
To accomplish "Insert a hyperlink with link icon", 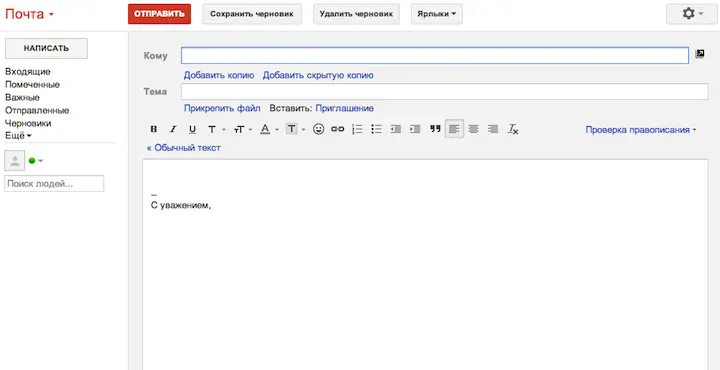I will click(x=338, y=129).
